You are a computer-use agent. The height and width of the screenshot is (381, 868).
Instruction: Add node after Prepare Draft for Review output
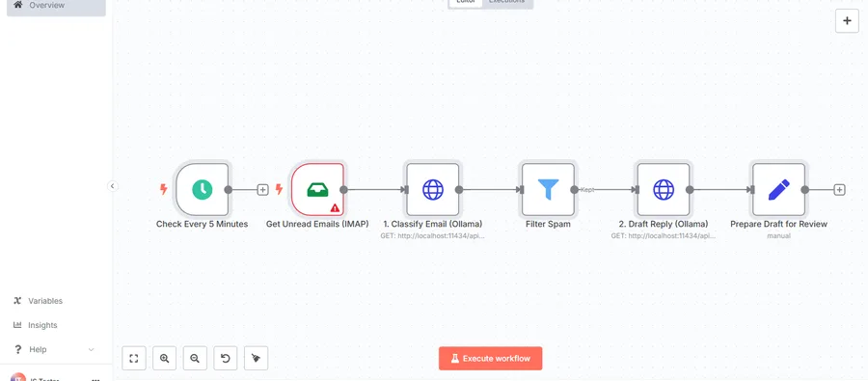(840, 189)
